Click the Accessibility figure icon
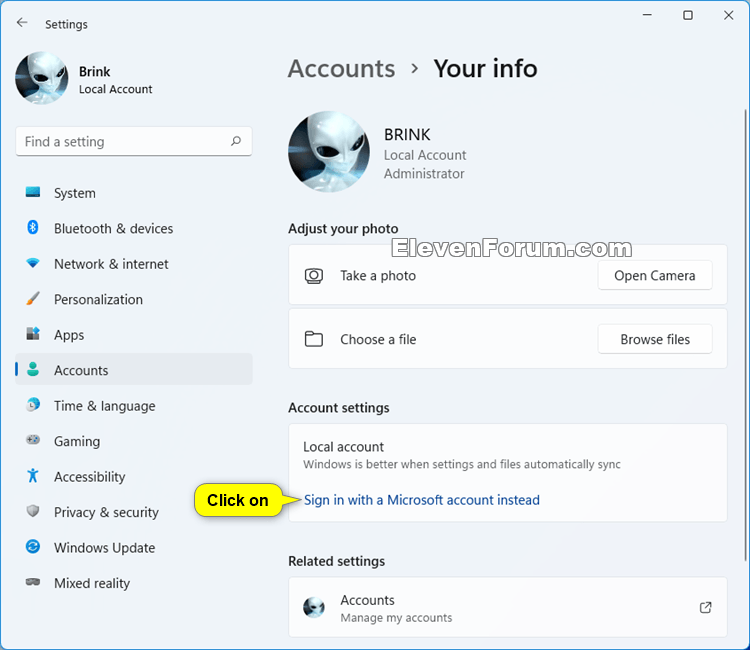The width and height of the screenshot is (750, 650). [33, 475]
